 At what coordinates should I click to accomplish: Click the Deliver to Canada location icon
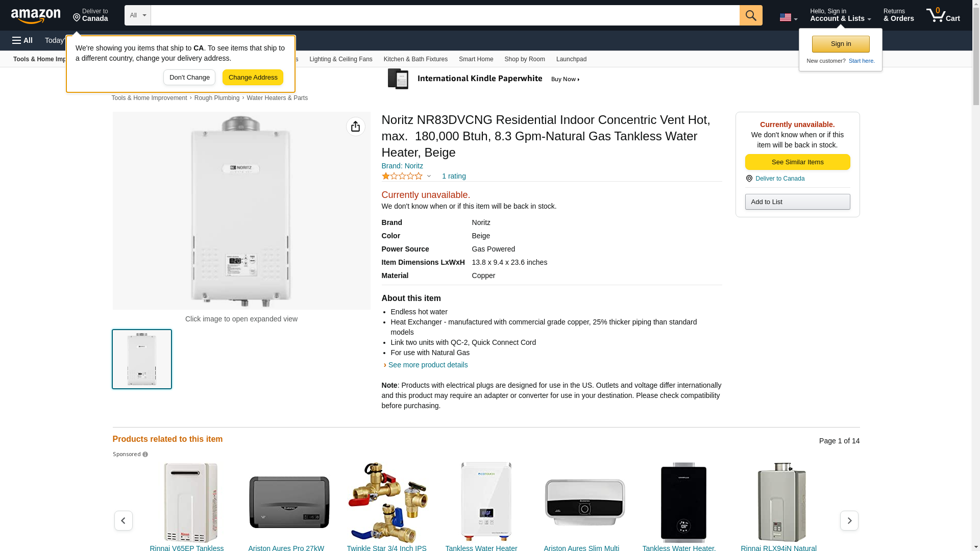(749, 179)
